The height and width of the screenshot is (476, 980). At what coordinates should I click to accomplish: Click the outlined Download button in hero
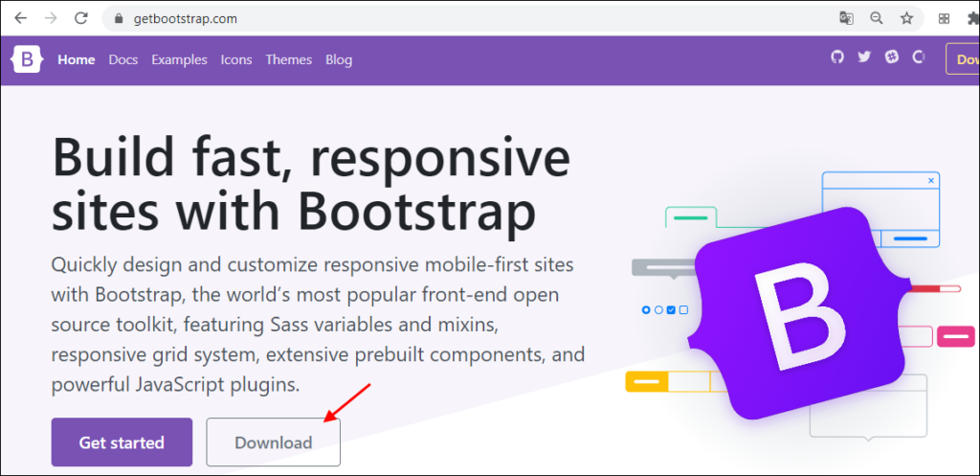pyautogui.click(x=273, y=442)
